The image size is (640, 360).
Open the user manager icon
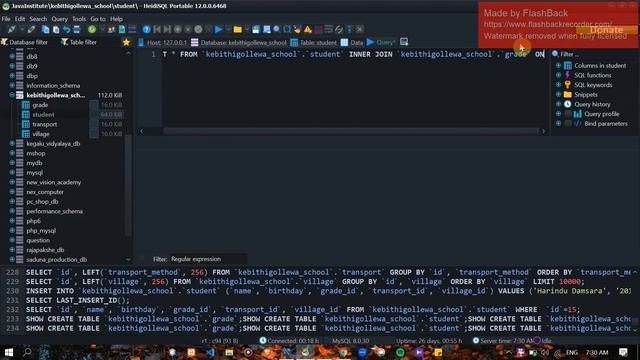(111, 29)
